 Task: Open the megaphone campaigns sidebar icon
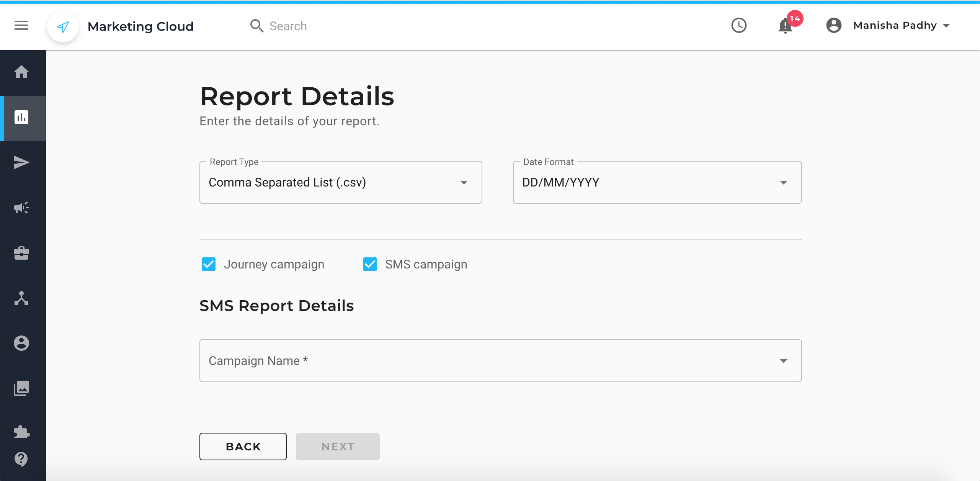21,208
